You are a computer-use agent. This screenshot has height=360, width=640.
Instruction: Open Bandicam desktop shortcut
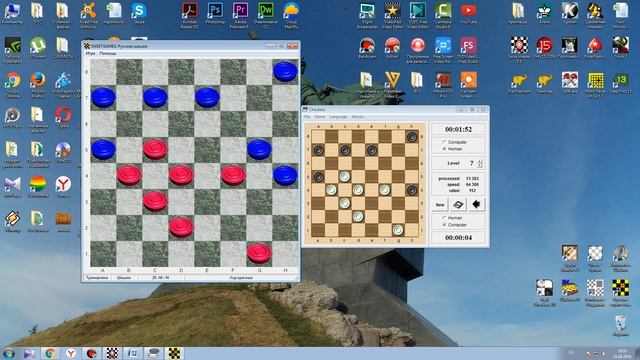tap(367, 47)
